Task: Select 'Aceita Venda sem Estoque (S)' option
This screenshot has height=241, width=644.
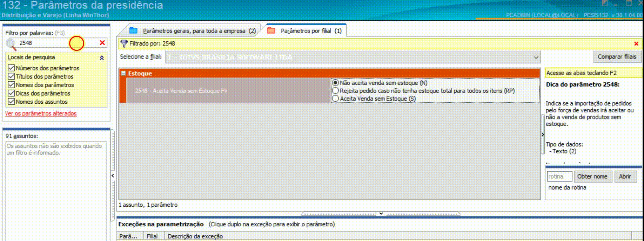Action: point(335,99)
